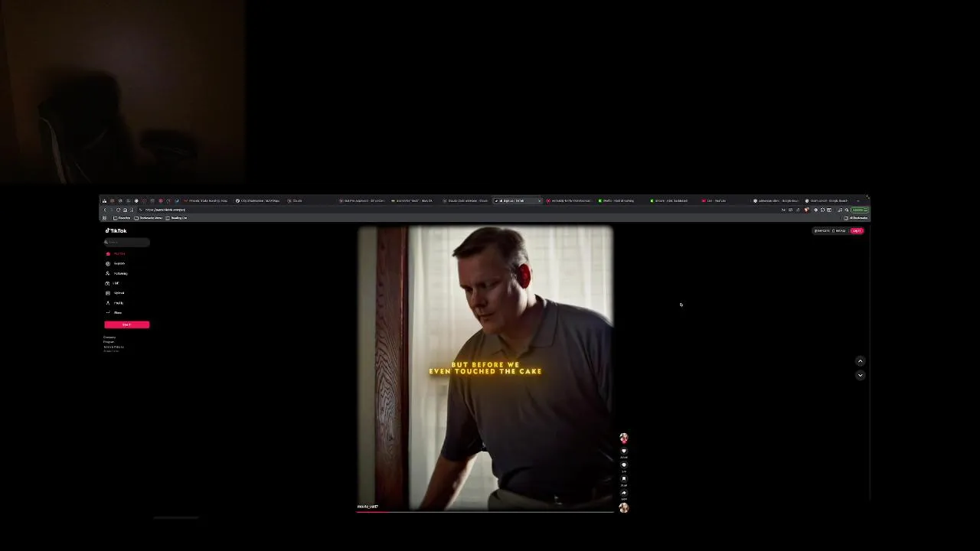
Task: Click the playing video to pause it
Action: (485, 367)
